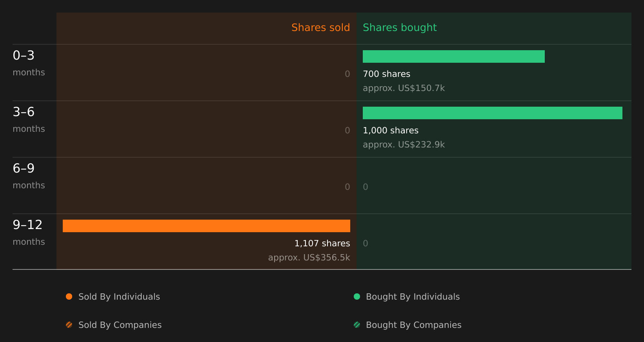Select the Bought By Companies legend label
This screenshot has height=342, width=644.
[413, 325]
